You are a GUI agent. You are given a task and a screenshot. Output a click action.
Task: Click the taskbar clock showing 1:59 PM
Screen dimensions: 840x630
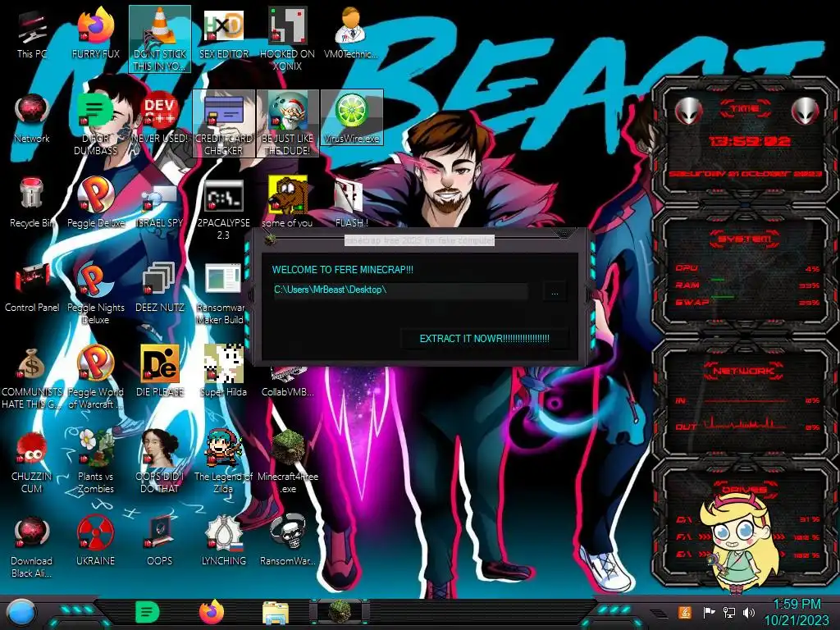tap(797, 612)
